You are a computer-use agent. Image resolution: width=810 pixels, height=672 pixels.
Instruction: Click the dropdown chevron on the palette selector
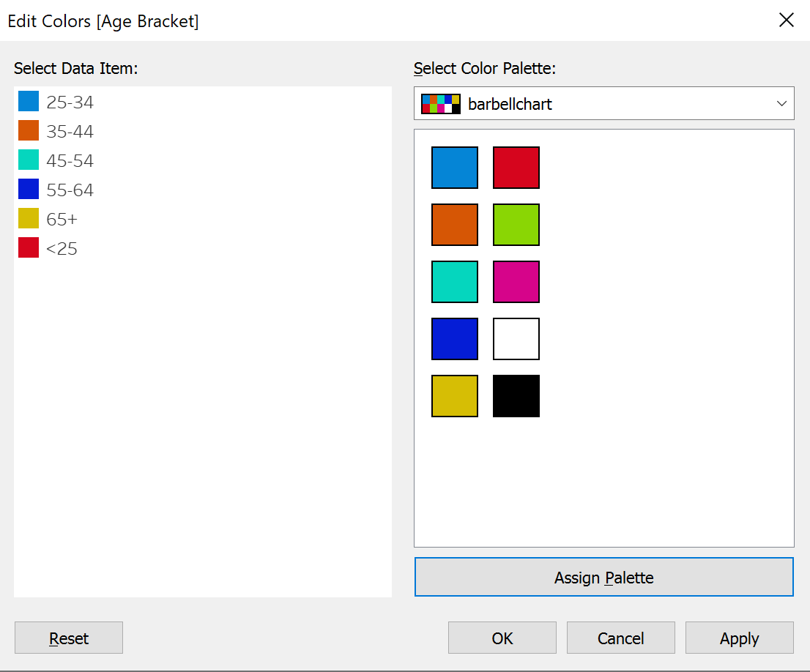tap(781, 102)
